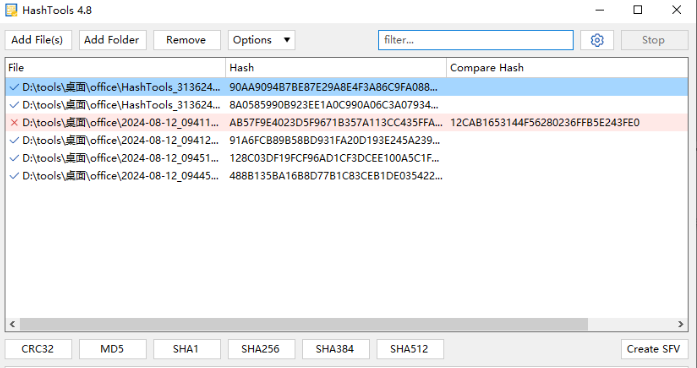Click the horizontal scrollbar thumb
Image resolution: width=697 pixels, height=368 pixels.
[304, 324]
